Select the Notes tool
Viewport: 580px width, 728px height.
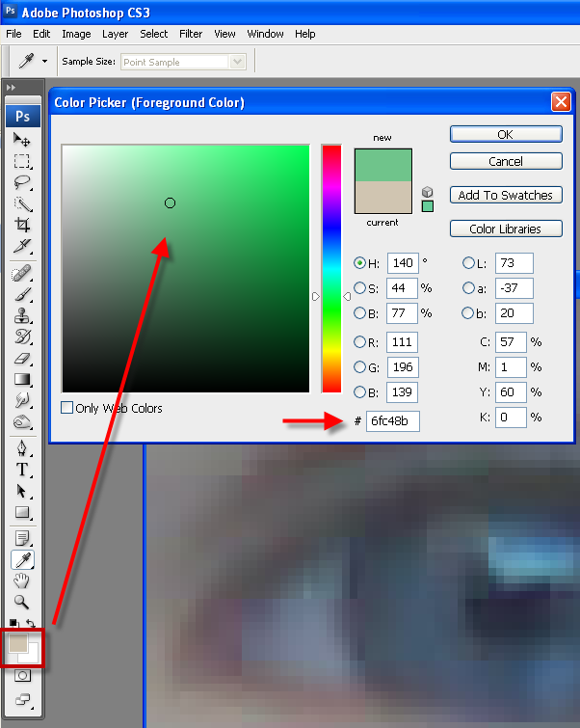pos(22,539)
